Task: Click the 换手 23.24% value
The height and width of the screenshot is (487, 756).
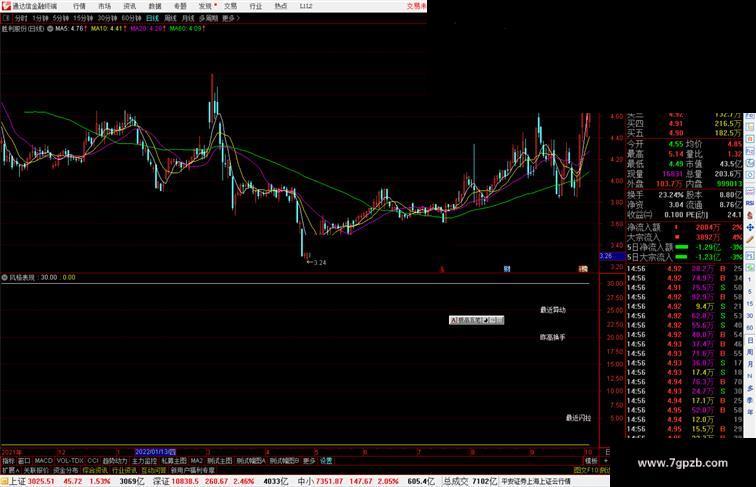Action: 671,195
